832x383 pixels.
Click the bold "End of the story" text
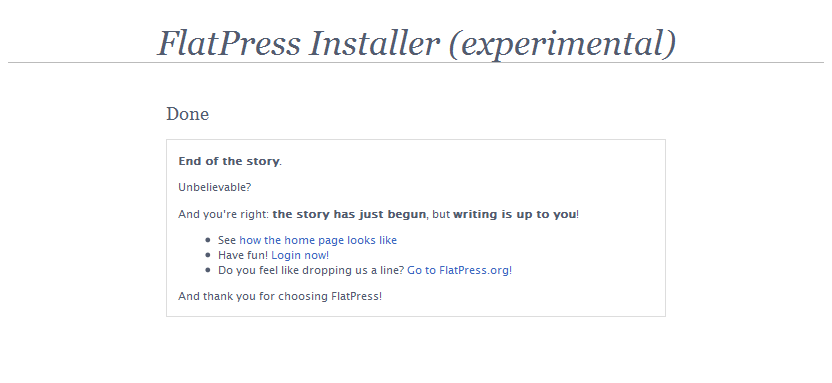[229, 161]
